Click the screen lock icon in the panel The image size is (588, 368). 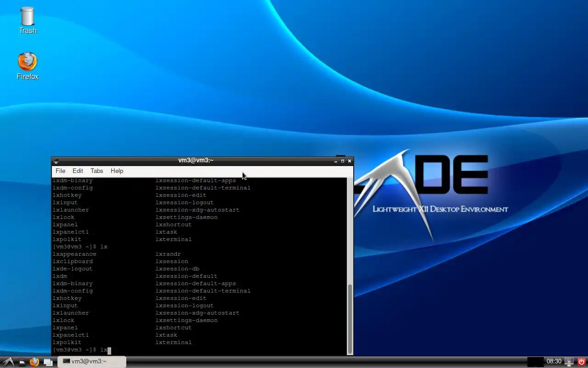pos(569,362)
